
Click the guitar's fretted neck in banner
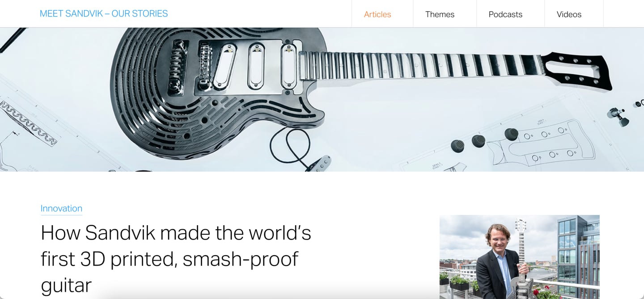pos(420,65)
